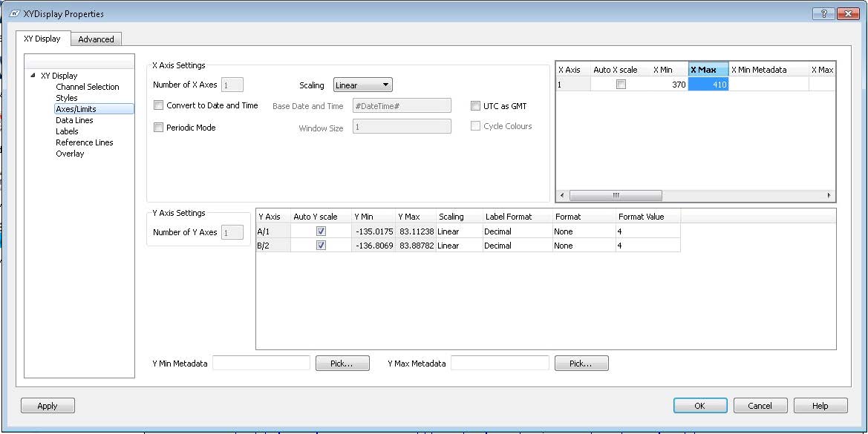
Task: Select Reference Lines in the tree
Action: click(x=84, y=142)
